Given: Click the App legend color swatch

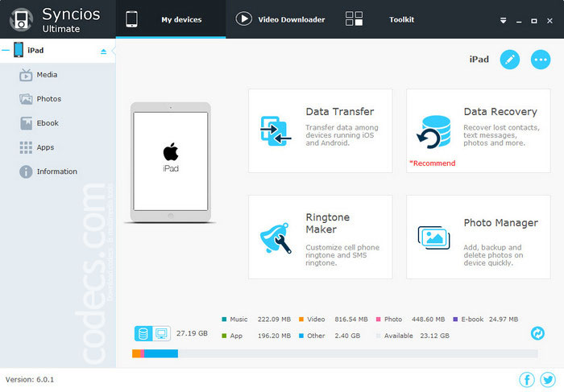Looking at the screenshot, I should click(224, 336).
